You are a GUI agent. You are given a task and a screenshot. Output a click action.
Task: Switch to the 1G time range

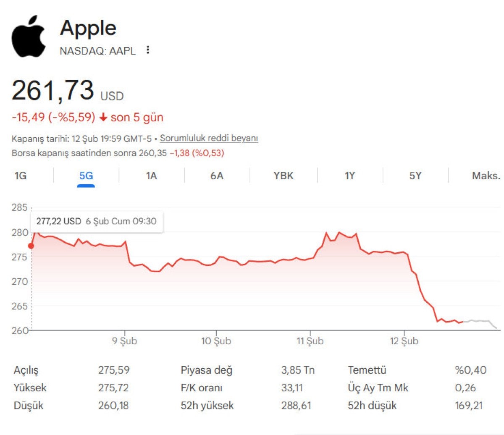[x=20, y=176]
